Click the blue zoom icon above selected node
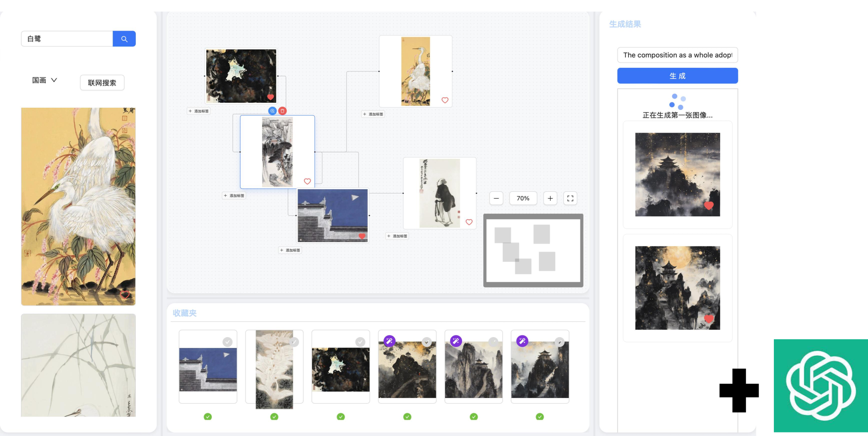This screenshot has height=436, width=868. tap(272, 111)
